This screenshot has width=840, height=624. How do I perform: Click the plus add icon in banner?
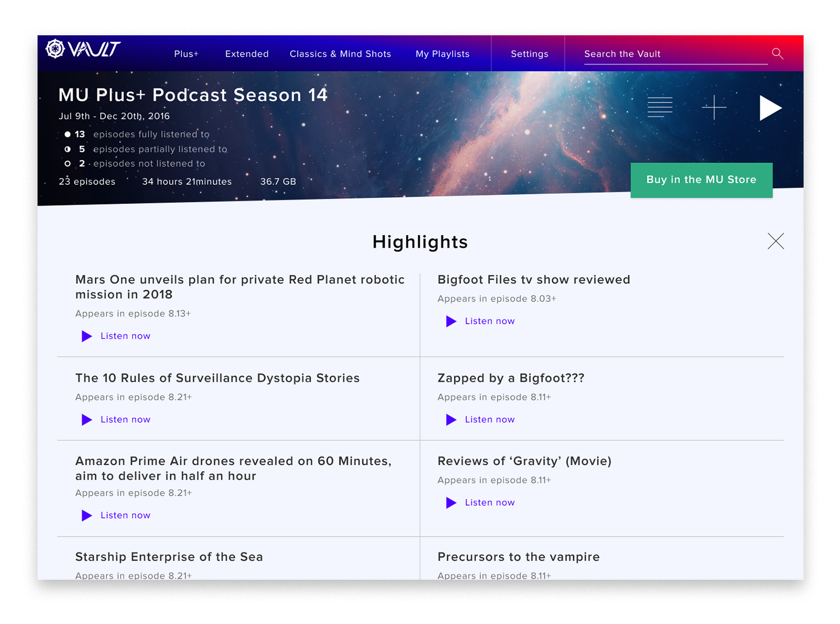point(714,107)
